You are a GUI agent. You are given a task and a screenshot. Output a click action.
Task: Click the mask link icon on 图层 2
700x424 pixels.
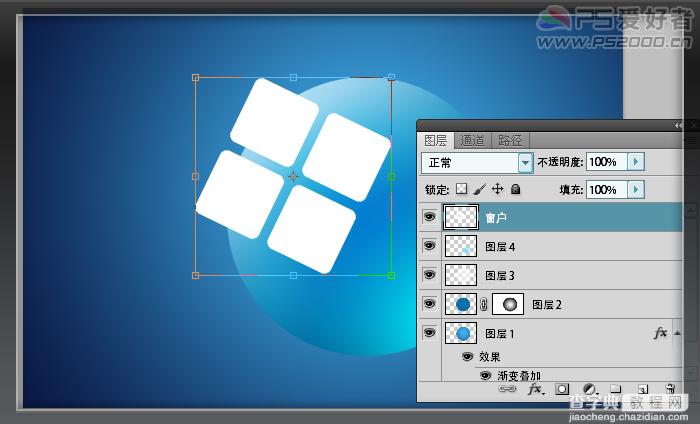point(484,305)
